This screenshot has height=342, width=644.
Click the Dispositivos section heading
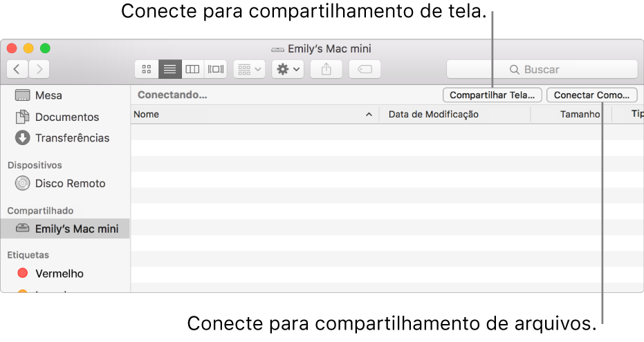35,165
